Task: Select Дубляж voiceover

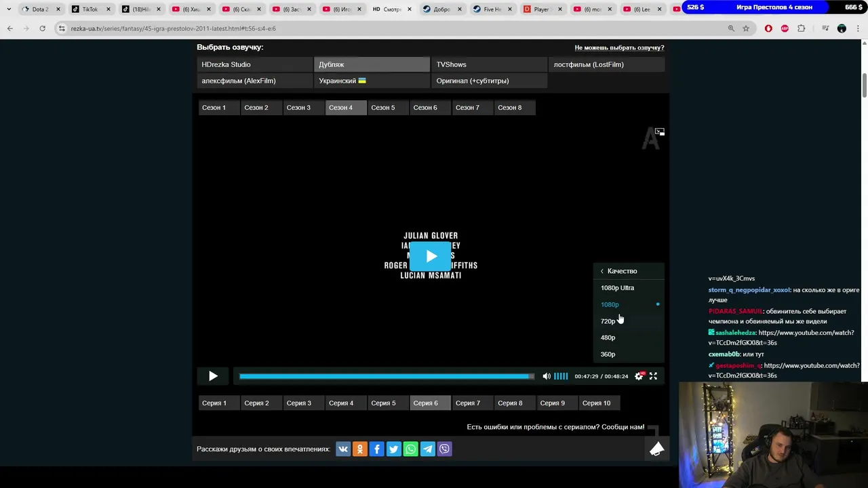Action: pos(372,64)
